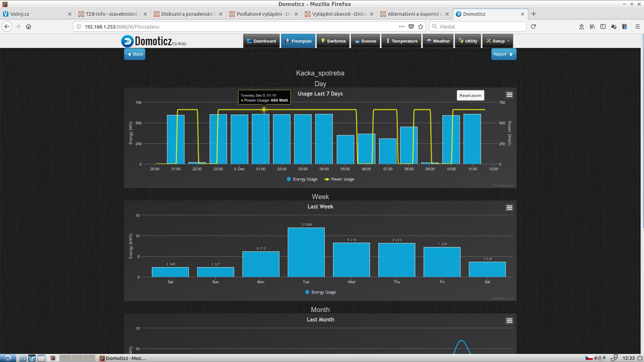Save page to Pocket icon
Image resolution: width=644 pixels, height=362 pixels.
411,26
